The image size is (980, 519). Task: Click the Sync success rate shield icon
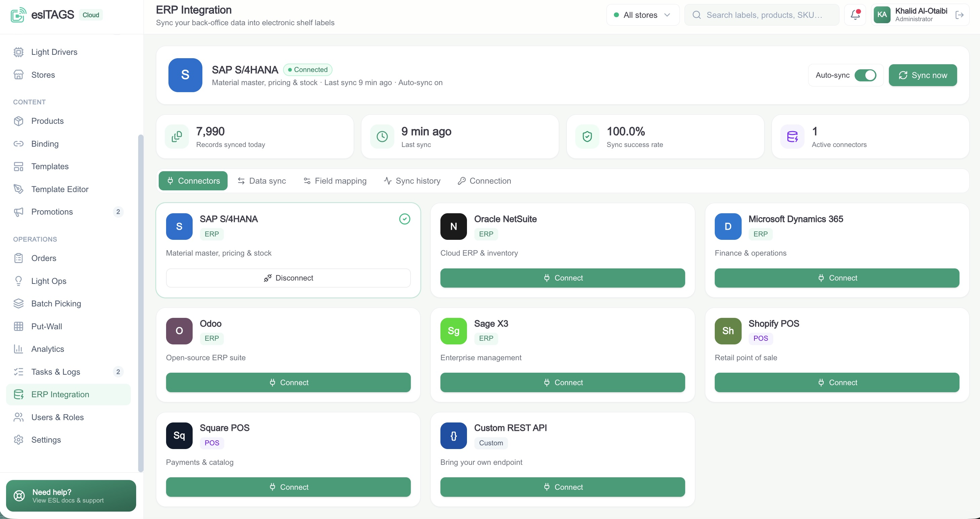pos(587,137)
